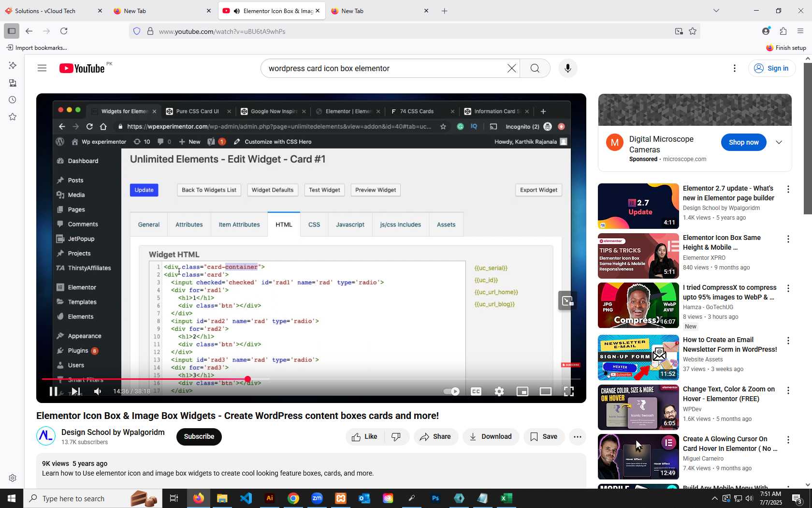Pause the video
Screen dimensions: 812x508
pos(54,391)
